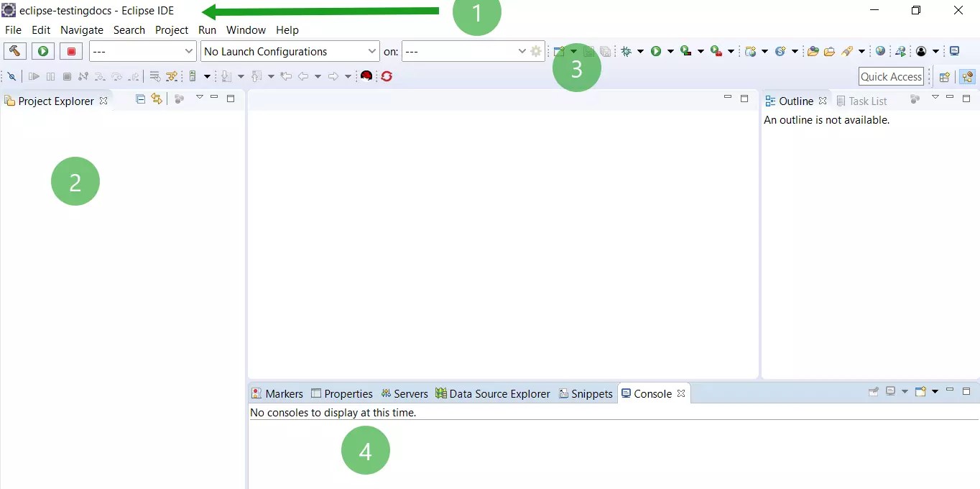Image resolution: width=980 pixels, height=489 pixels.
Task: Open the Edit menu
Action: click(41, 29)
